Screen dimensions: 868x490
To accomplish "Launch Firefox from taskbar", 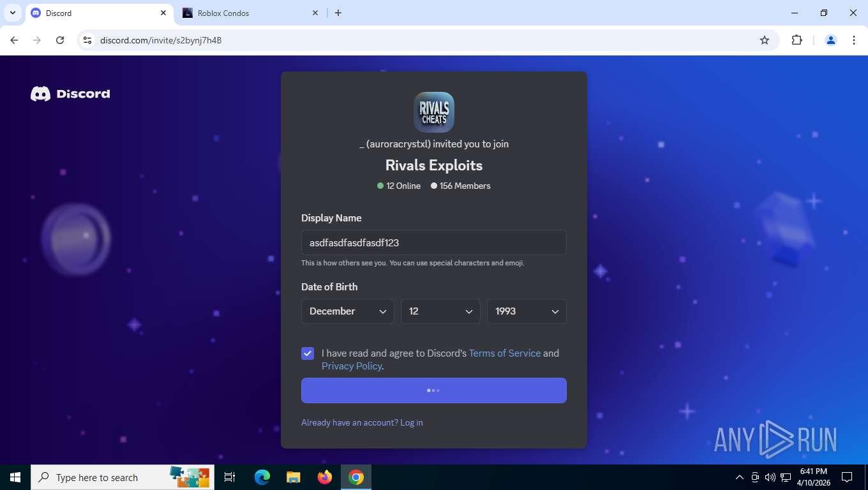I will (325, 477).
